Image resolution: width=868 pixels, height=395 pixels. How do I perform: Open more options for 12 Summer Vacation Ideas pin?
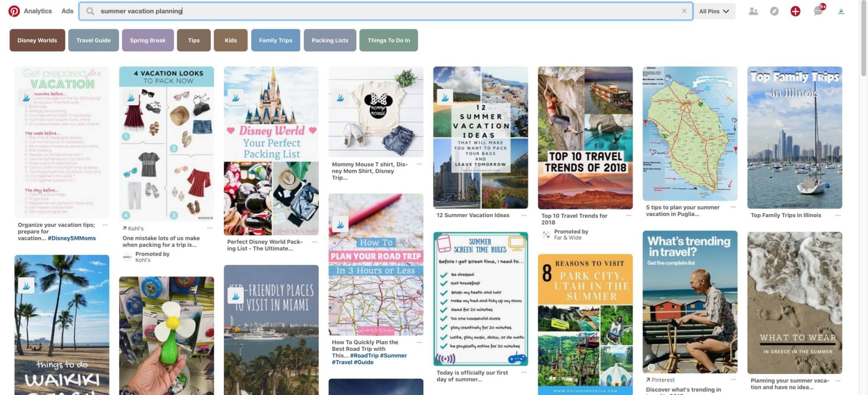[524, 215]
